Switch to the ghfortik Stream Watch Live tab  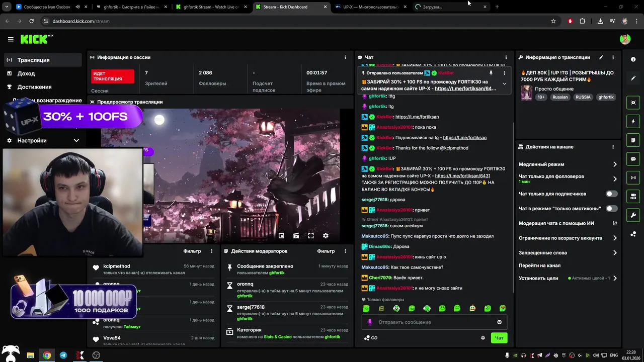(x=211, y=7)
